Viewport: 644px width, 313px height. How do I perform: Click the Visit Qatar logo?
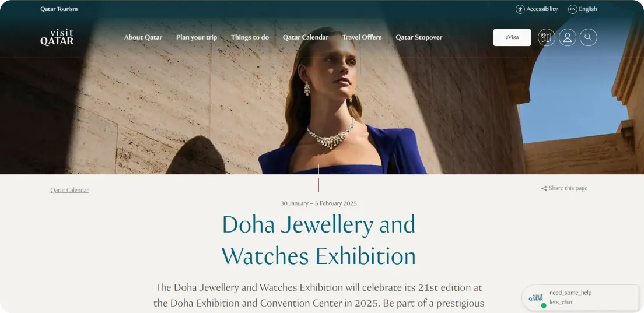coord(57,37)
